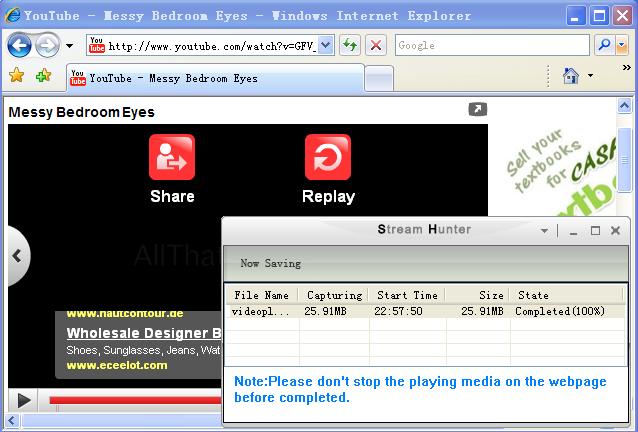Open Stream Hunter title menu dropdown

(544, 231)
